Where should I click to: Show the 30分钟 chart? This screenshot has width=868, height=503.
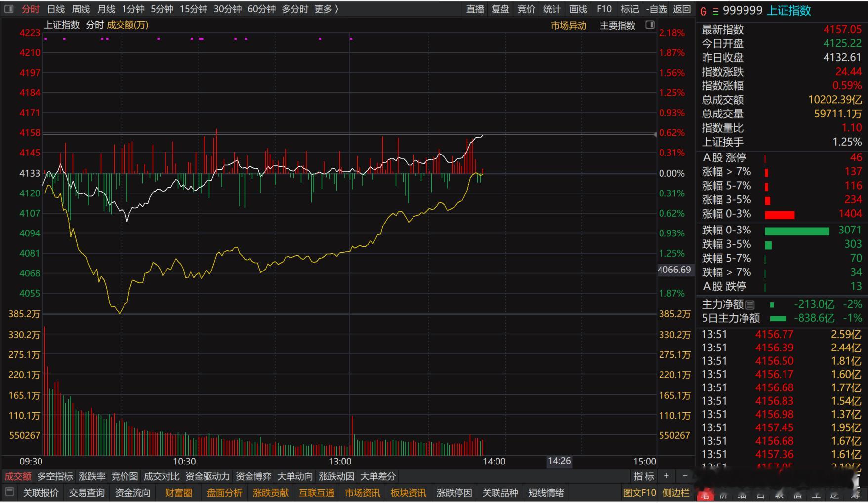228,9
